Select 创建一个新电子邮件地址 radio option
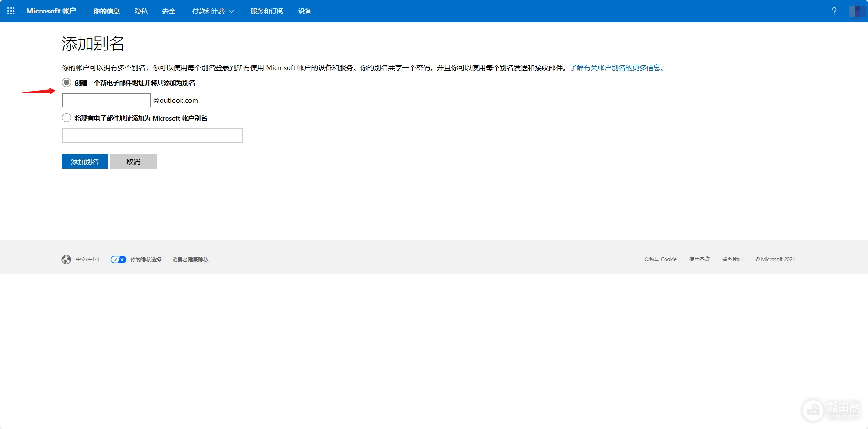868x429 pixels. (67, 82)
